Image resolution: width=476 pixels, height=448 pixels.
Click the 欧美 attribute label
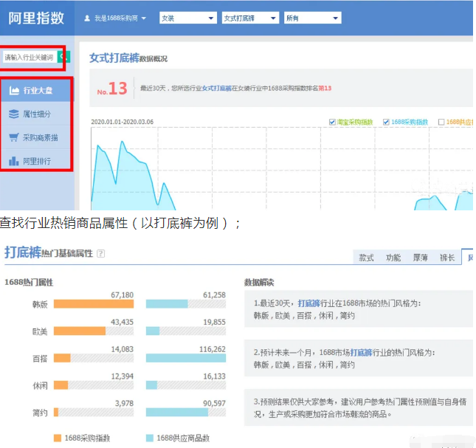pyautogui.click(x=40, y=331)
